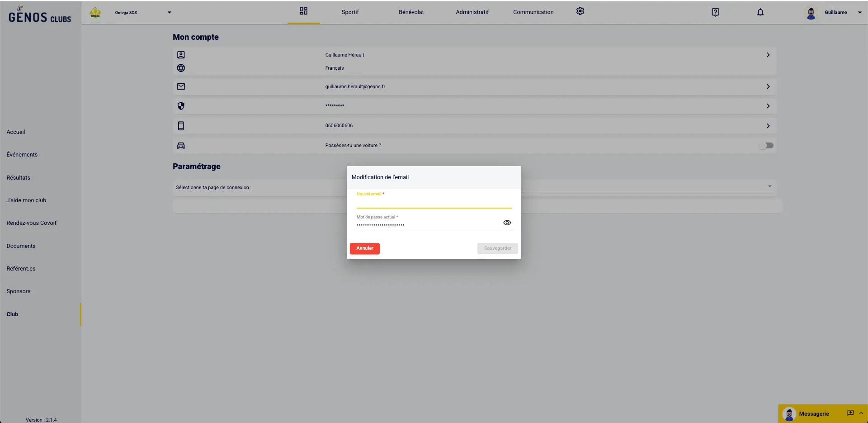Expand the connection page selection dropdown
The image size is (868, 423).
(769, 186)
